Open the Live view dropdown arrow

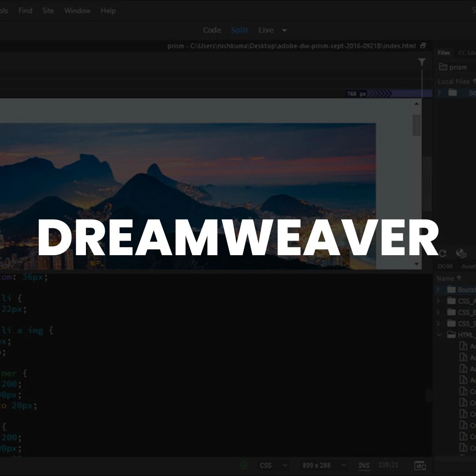coord(284,30)
